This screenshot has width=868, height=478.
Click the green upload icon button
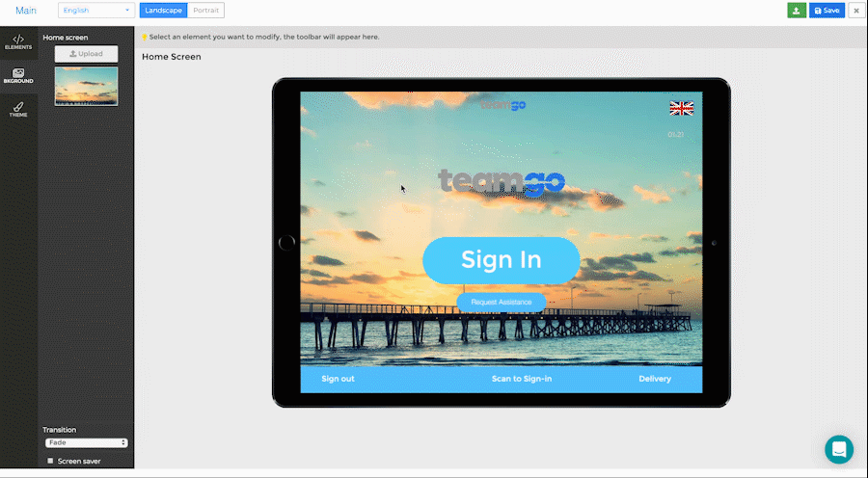point(797,11)
